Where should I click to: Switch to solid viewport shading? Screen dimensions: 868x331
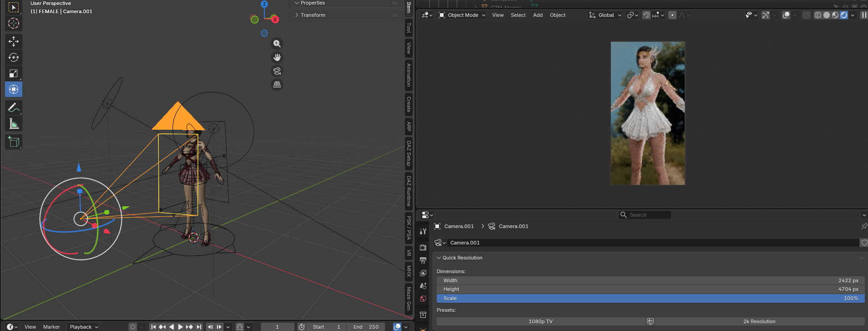point(827,15)
